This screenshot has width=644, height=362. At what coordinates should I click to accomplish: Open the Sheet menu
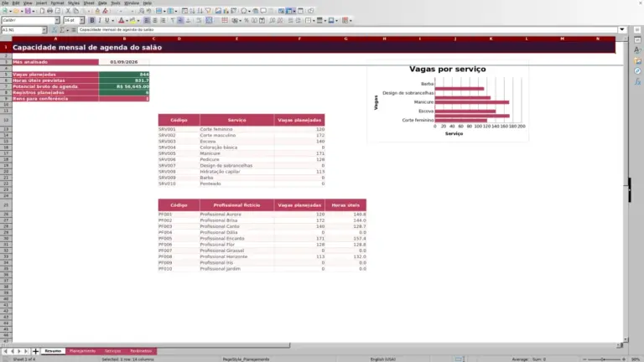click(x=89, y=3)
